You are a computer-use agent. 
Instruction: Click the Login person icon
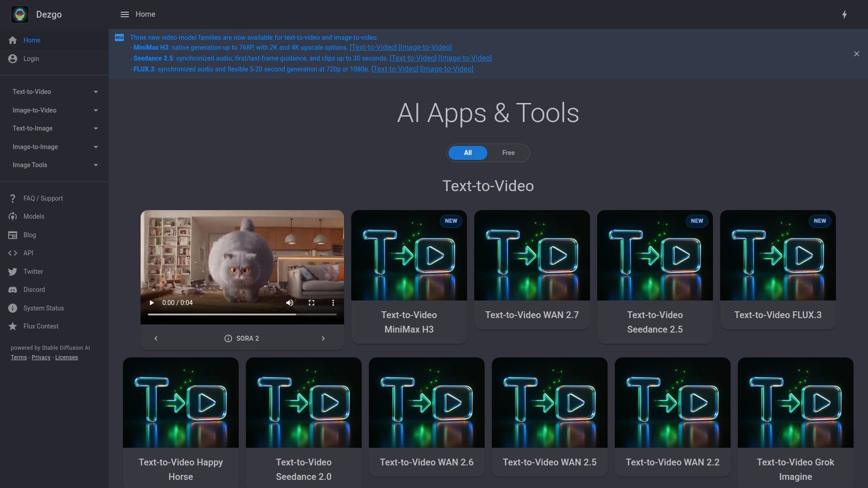tap(13, 59)
